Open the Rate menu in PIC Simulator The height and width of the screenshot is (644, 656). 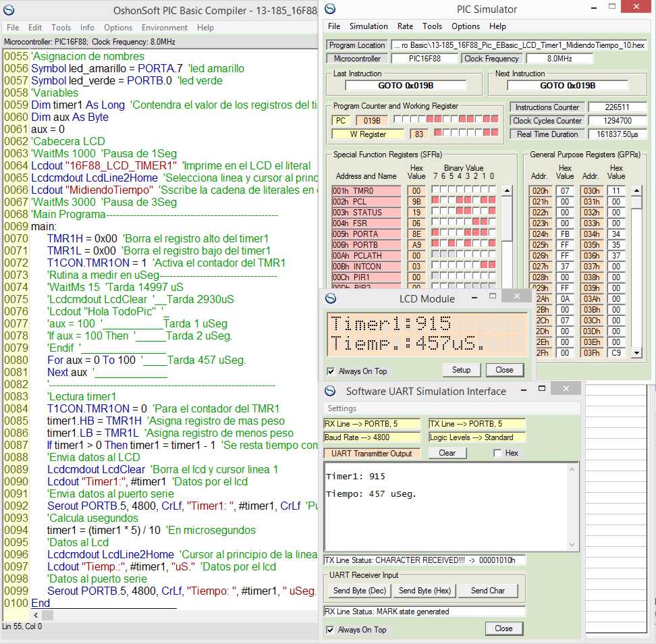(405, 26)
